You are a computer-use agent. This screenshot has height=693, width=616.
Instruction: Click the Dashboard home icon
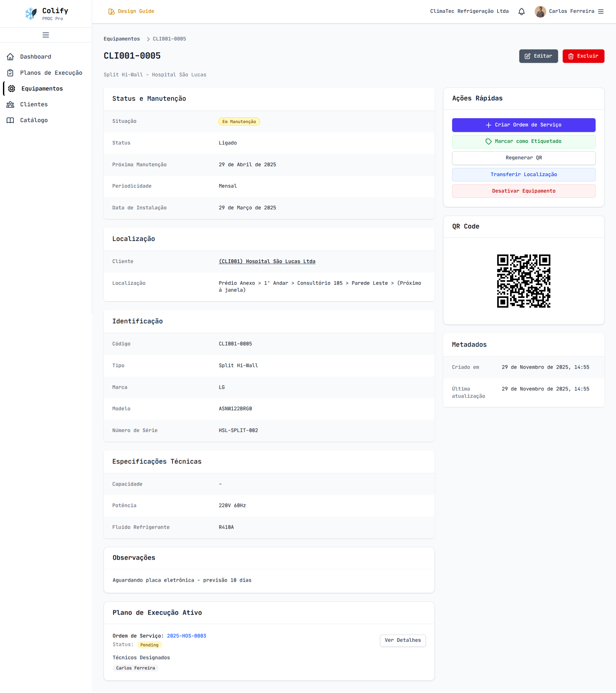click(11, 57)
